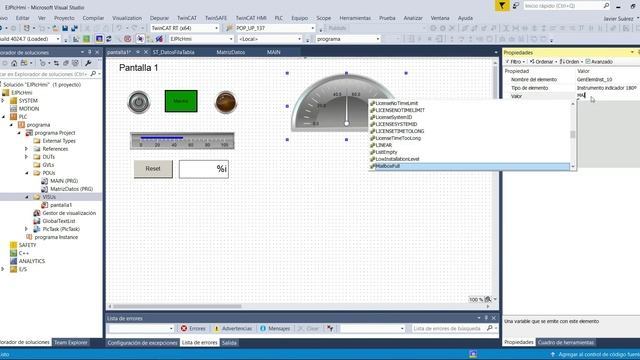
Task: Click the green Marcha rectangle on canvas
Action: click(x=181, y=101)
